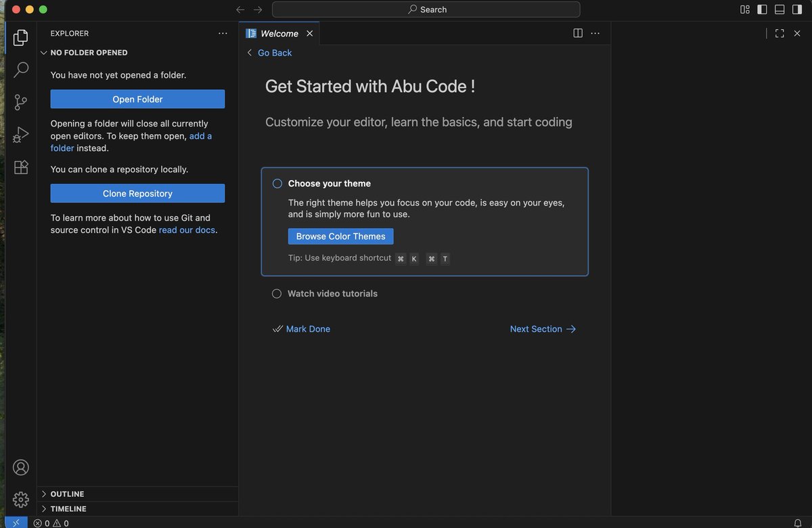Image resolution: width=812 pixels, height=528 pixels.
Task: Select the Watch video tutorials step circle
Action: click(277, 294)
